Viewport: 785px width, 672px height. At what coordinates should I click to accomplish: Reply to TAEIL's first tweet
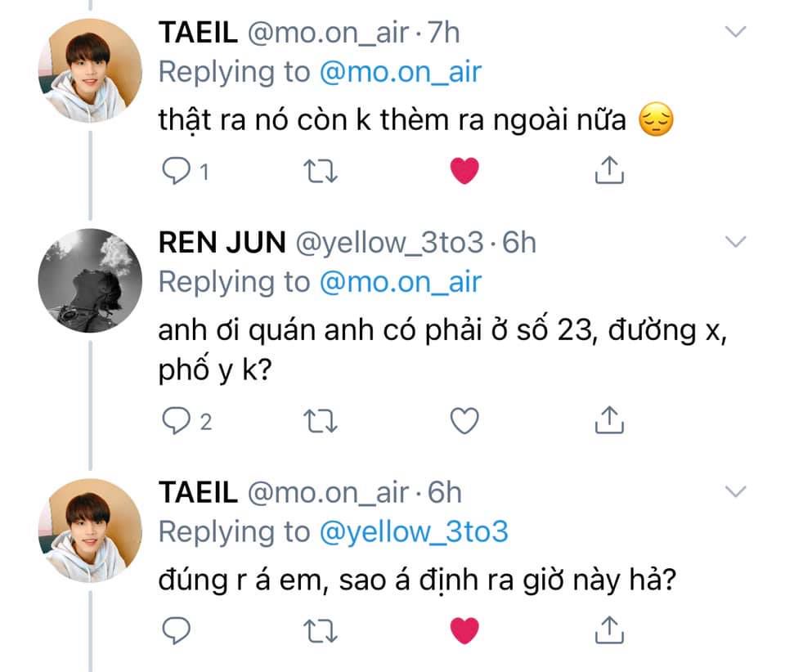click(174, 170)
